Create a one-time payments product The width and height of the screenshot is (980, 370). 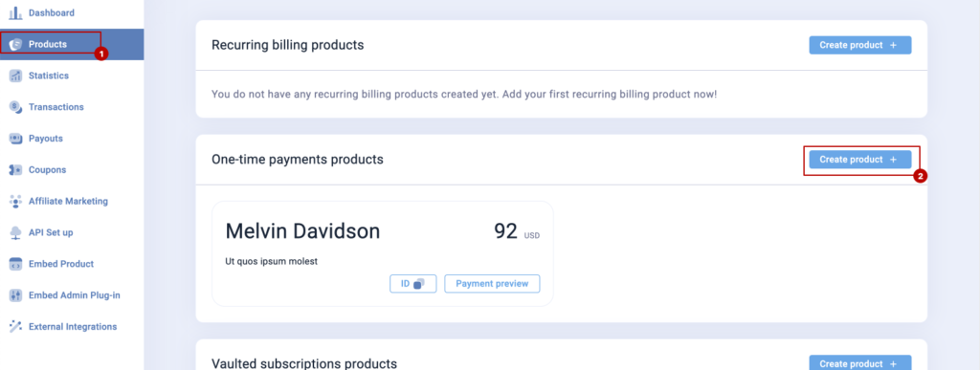pyautogui.click(x=860, y=160)
